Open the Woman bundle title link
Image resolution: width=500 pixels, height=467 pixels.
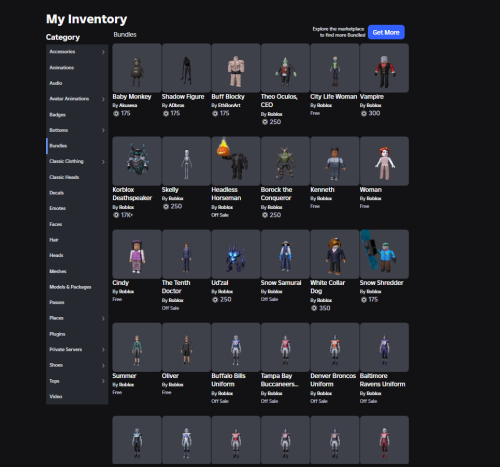(x=371, y=190)
